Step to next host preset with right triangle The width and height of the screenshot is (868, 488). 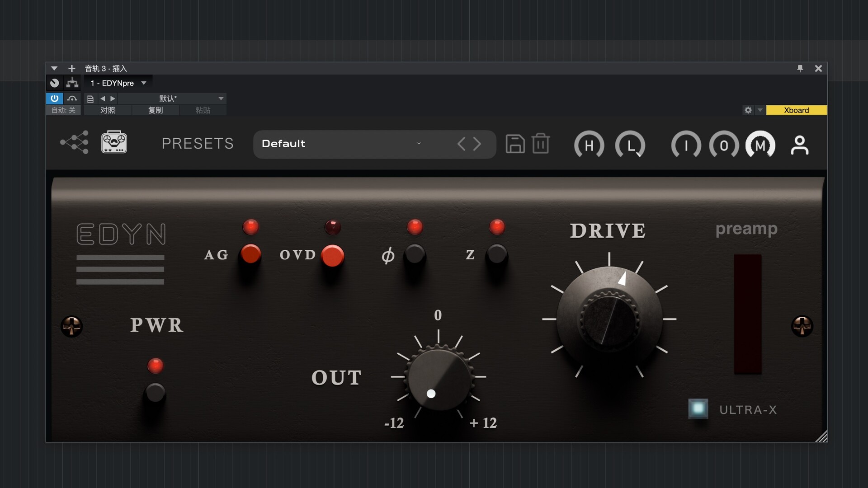113,99
